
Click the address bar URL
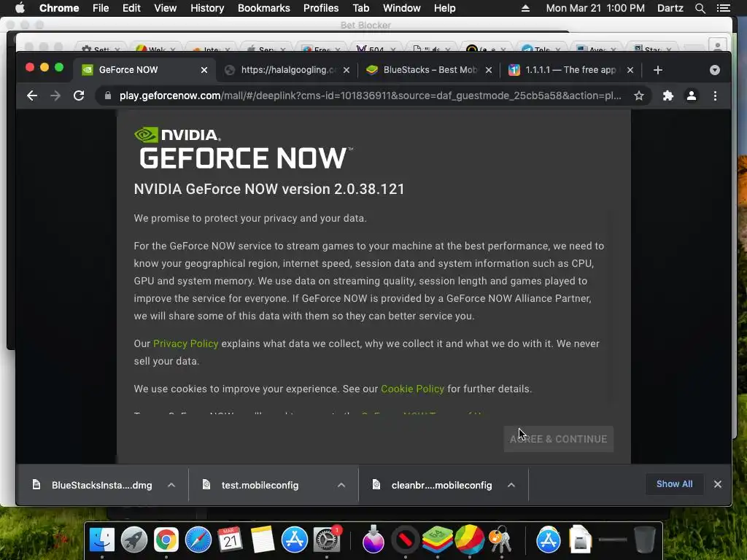click(370, 96)
